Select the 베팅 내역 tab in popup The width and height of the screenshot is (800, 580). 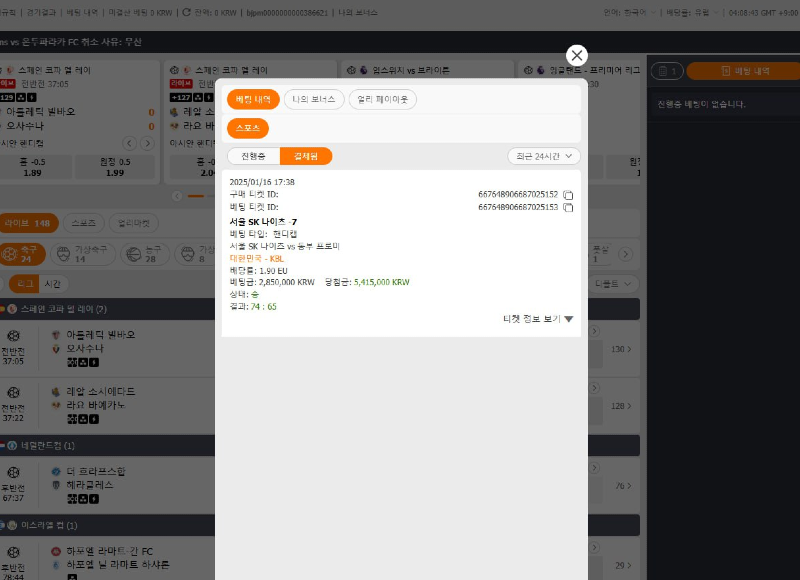(253, 99)
